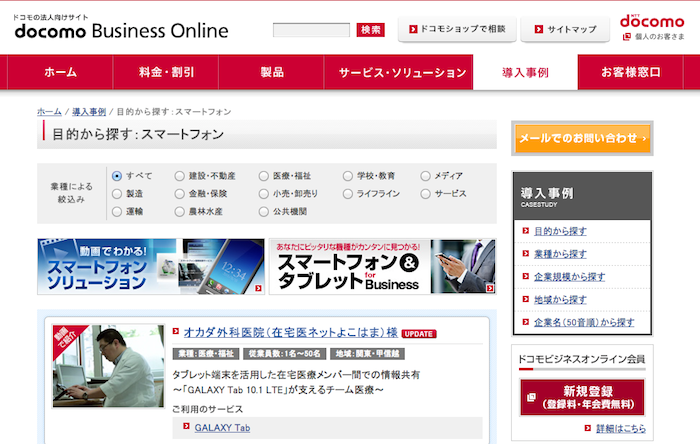
Task: Open the 目的から探す sidebar link
Action: click(x=560, y=231)
